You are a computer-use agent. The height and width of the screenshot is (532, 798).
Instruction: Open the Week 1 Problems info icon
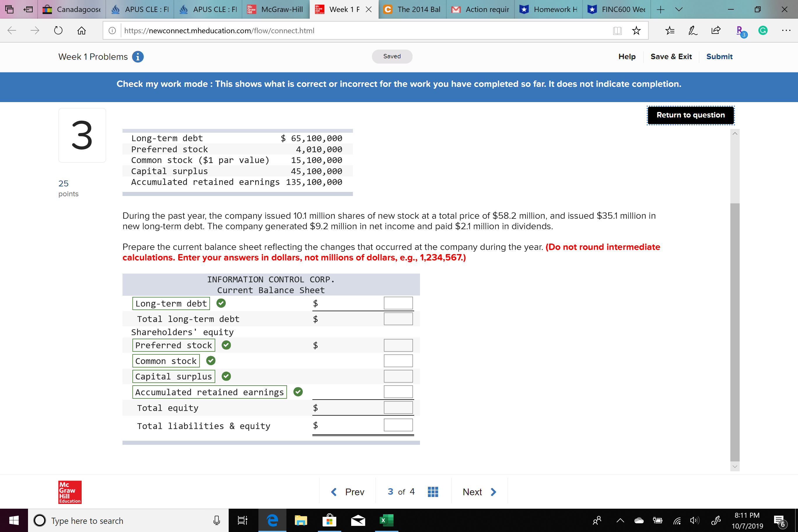pyautogui.click(x=138, y=57)
